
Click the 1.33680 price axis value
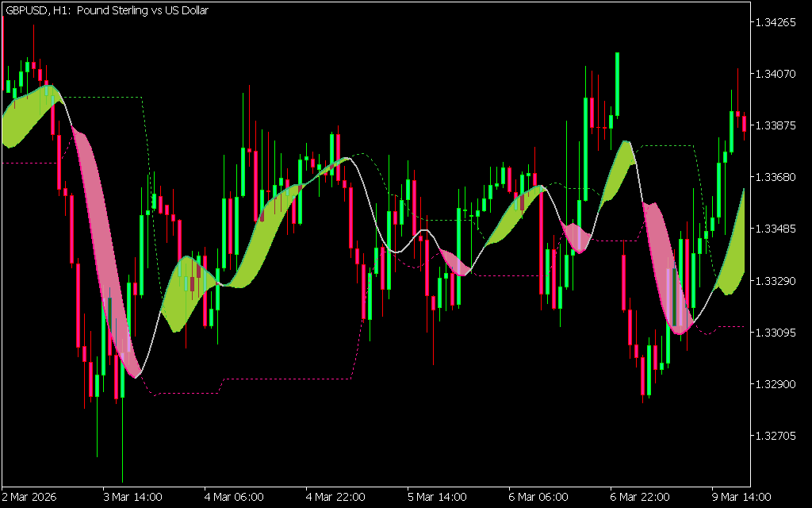pyautogui.click(x=776, y=177)
